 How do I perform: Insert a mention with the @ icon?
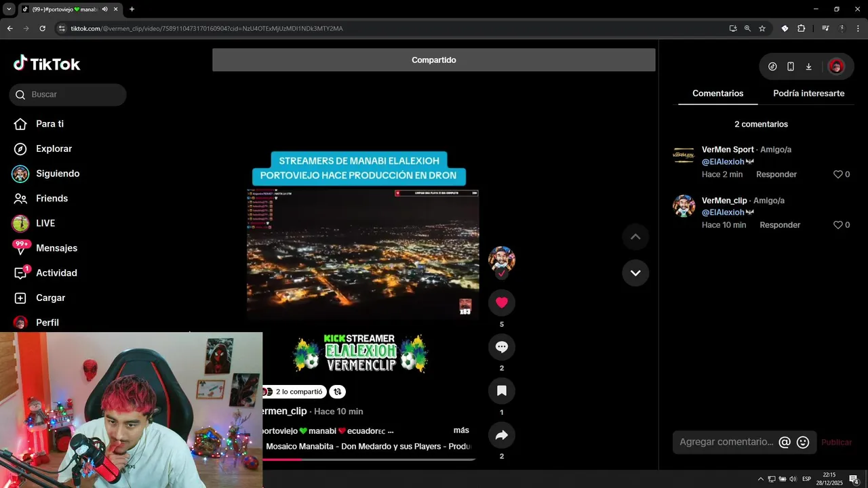pyautogui.click(x=785, y=443)
